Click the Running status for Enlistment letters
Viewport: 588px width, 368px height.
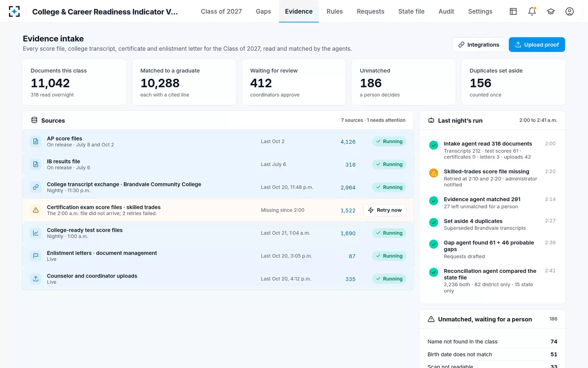389,256
